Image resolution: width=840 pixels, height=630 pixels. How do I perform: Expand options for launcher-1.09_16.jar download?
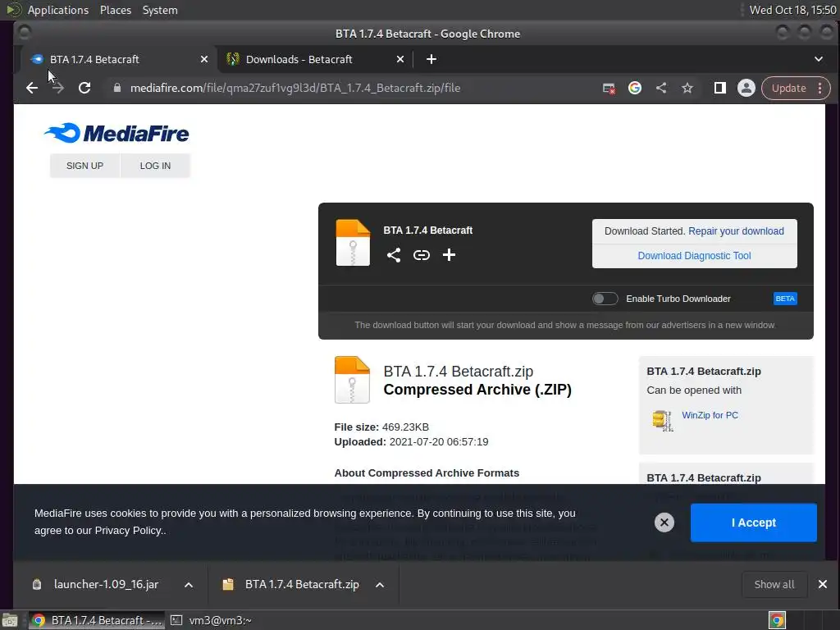point(189,585)
